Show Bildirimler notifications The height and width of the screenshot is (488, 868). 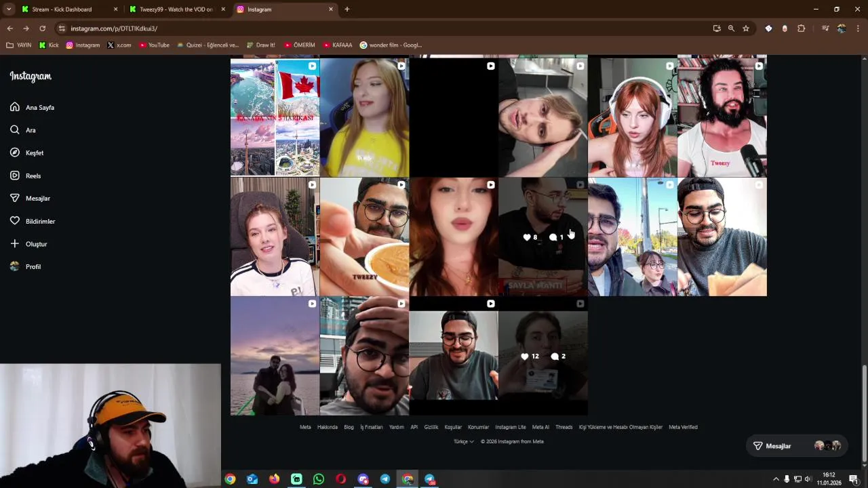(x=33, y=221)
